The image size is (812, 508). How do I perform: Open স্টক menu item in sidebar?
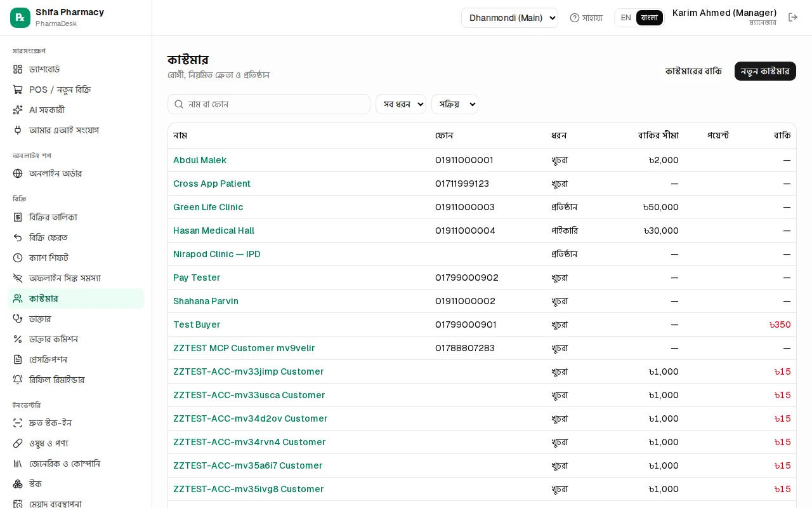76,484
